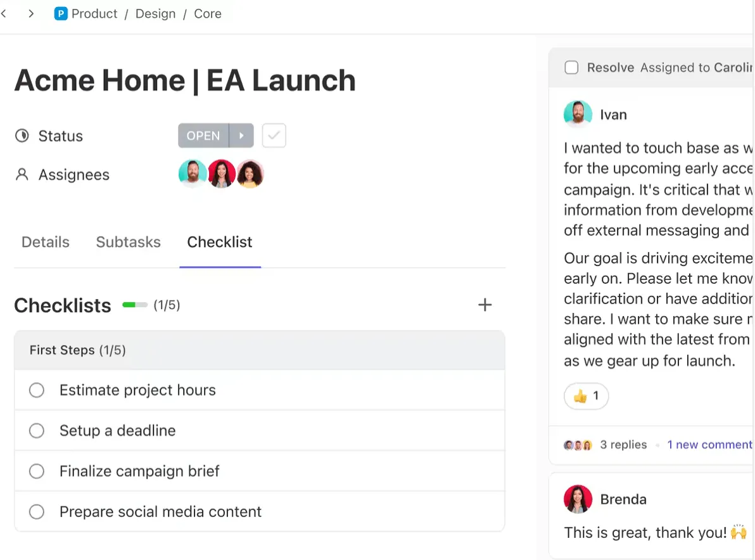Click the Ivan commenter name

(613, 115)
